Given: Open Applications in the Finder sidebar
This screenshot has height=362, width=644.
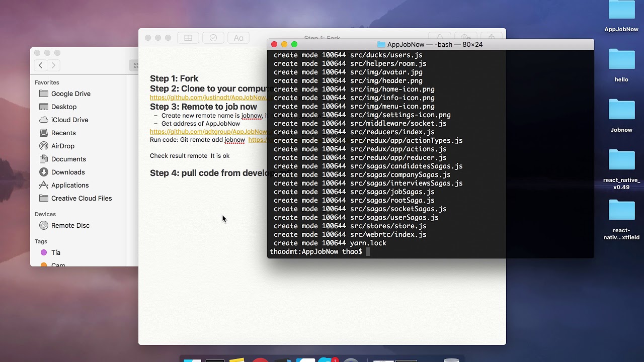Looking at the screenshot, I should tap(70, 185).
